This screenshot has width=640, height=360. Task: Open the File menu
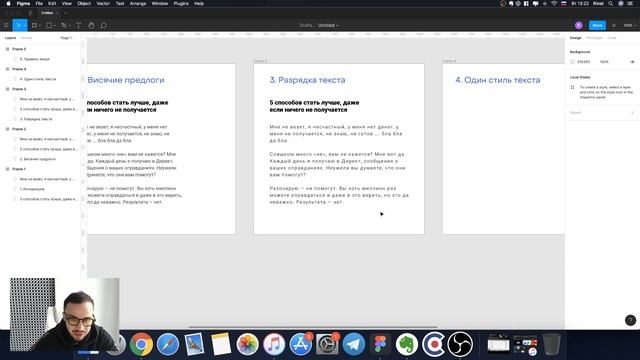coord(39,4)
